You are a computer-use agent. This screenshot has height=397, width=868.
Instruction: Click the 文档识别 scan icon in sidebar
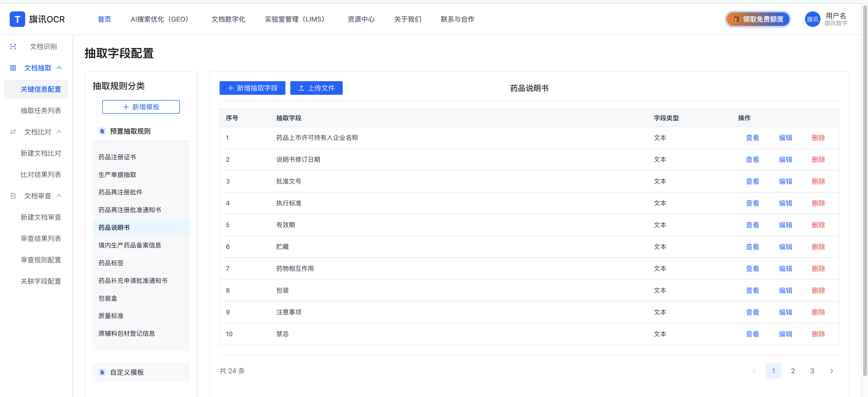pos(13,47)
